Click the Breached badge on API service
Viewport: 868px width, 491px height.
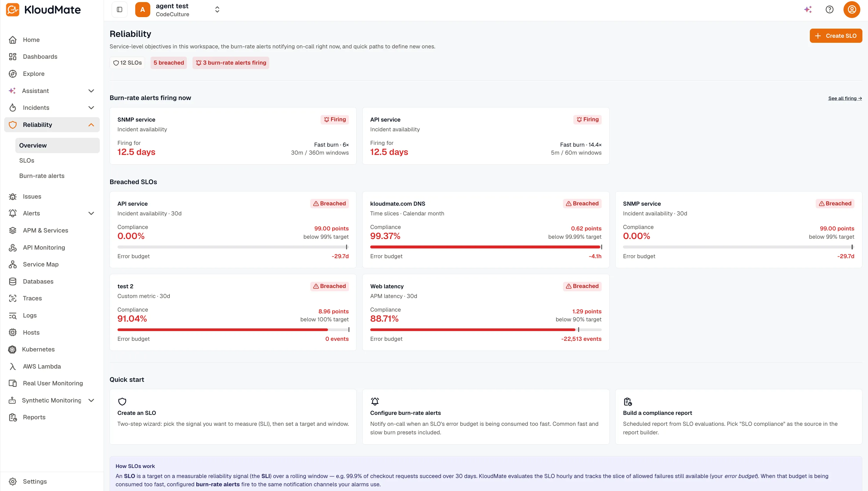[329, 204]
